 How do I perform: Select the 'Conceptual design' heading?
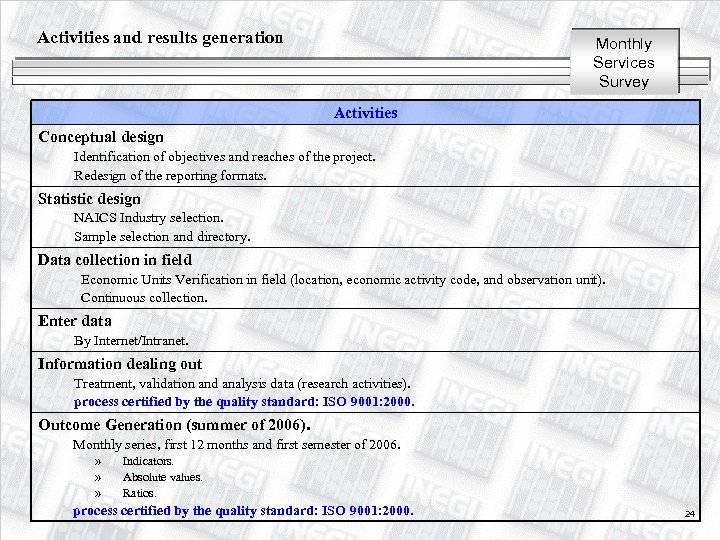coord(101,137)
